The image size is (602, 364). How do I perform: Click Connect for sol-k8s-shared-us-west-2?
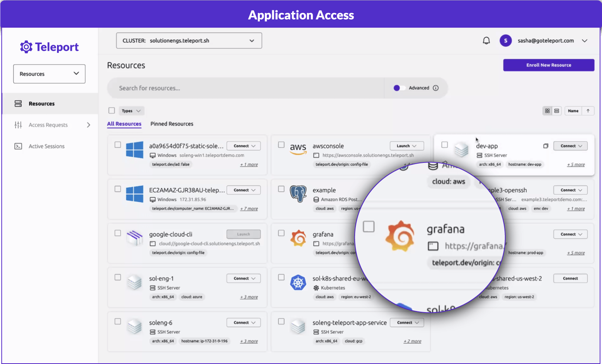point(570,278)
